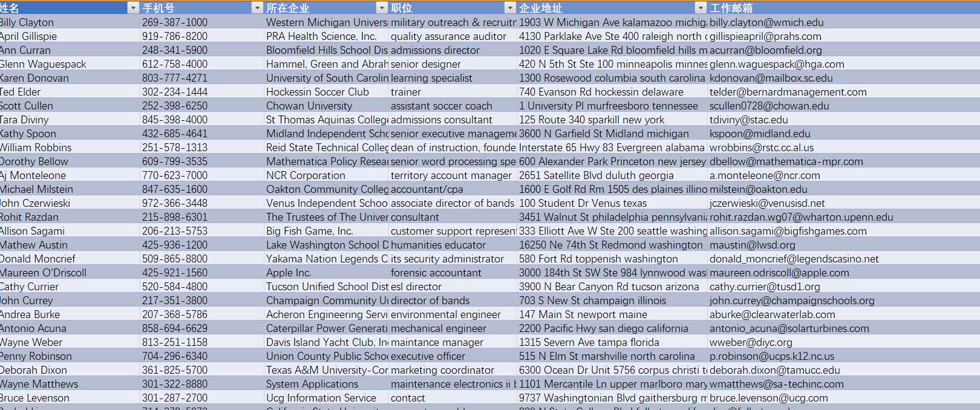This screenshot has height=410, width=980.
Task: Select the name cell Billy Clayton
Action: pyautogui.click(x=70, y=22)
